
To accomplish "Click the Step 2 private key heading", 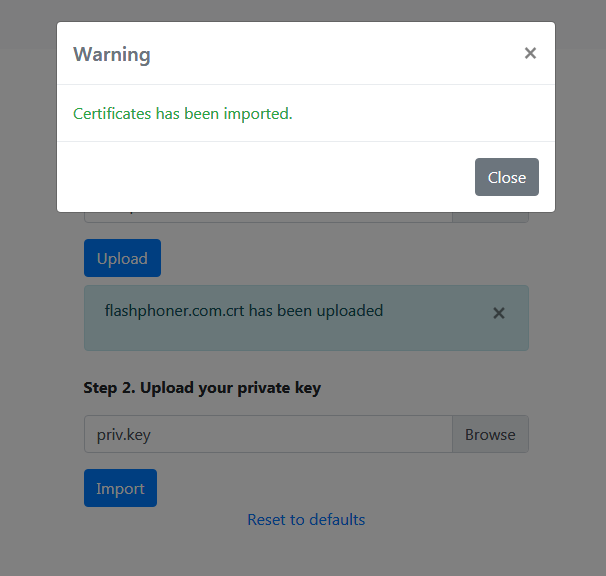I will coord(202,388).
